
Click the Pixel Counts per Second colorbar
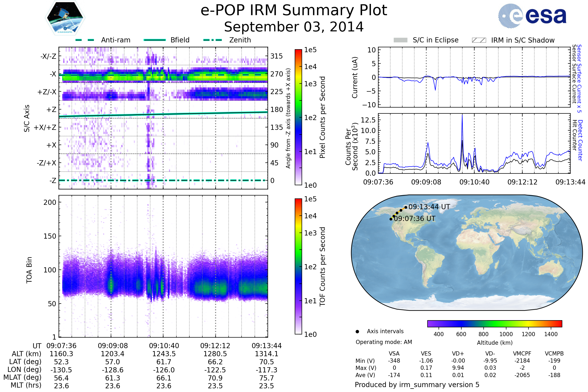pos(298,117)
